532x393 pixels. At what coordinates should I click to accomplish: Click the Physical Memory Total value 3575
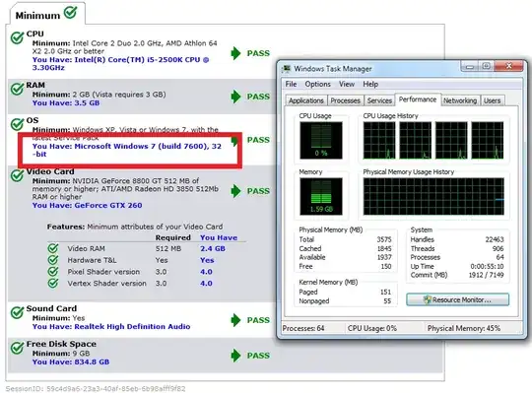coord(384,239)
